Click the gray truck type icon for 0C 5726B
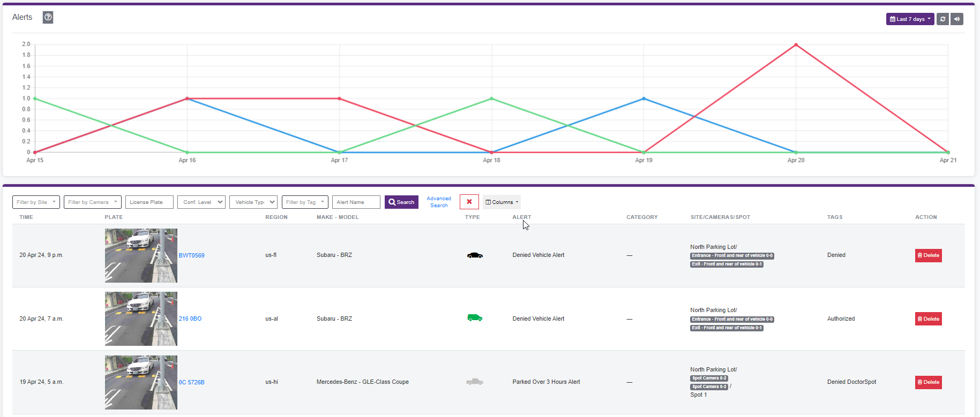This screenshot has width=980, height=417. 475,382
